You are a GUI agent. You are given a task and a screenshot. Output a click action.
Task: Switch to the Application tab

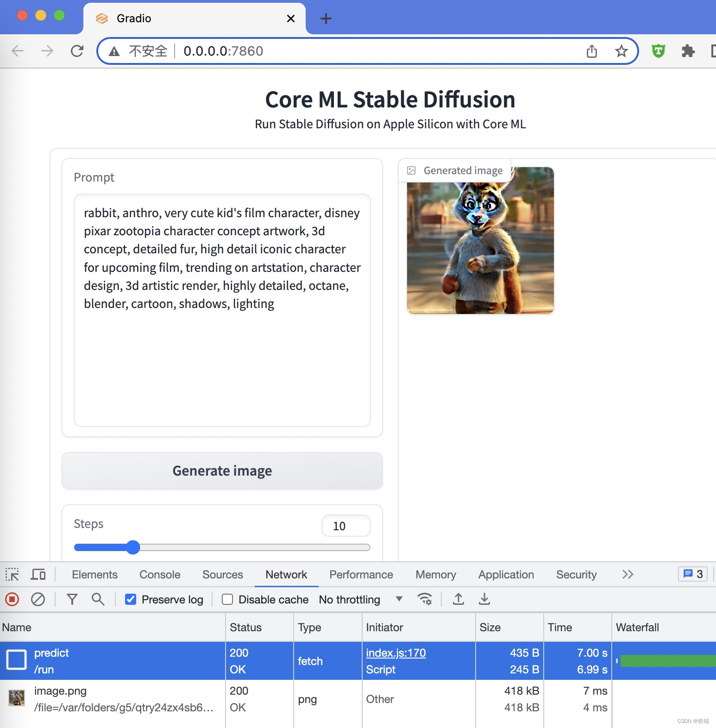[x=506, y=574]
